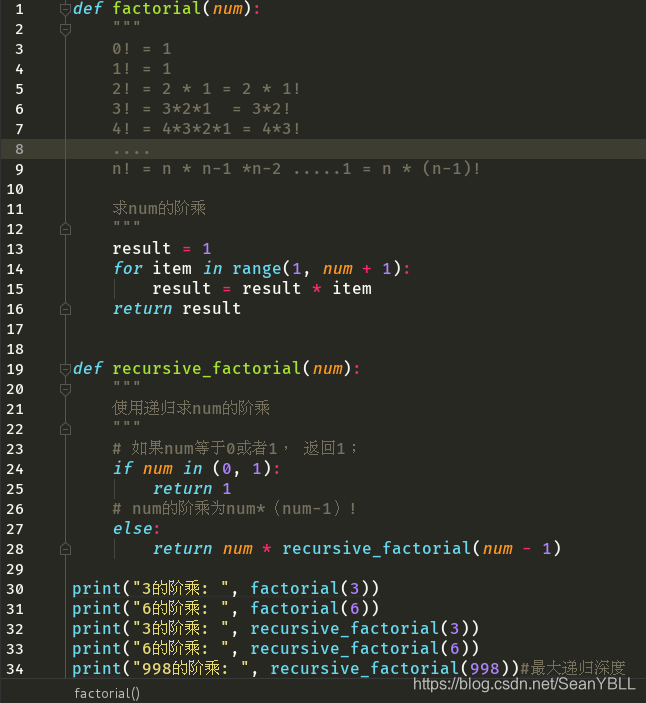Click the factorial() breadcrumb in the bottom bar
This screenshot has width=646, height=703.
pos(107,693)
